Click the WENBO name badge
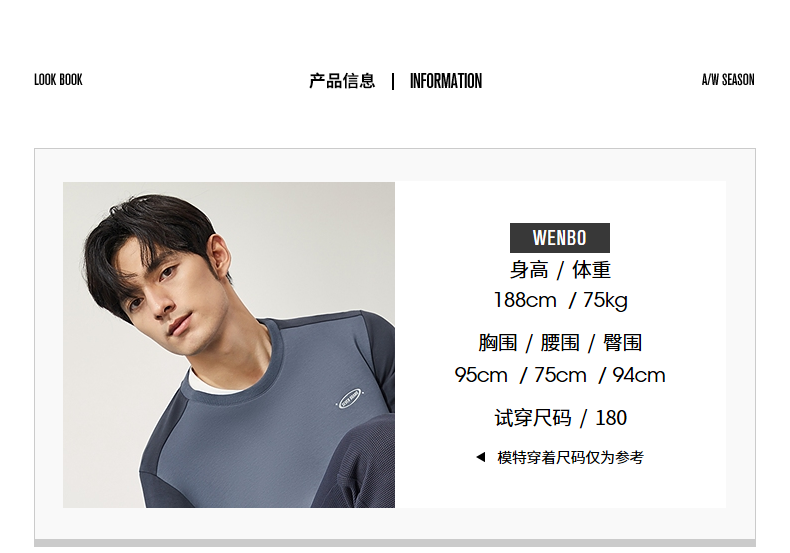The width and height of the screenshot is (790, 553). [560, 238]
